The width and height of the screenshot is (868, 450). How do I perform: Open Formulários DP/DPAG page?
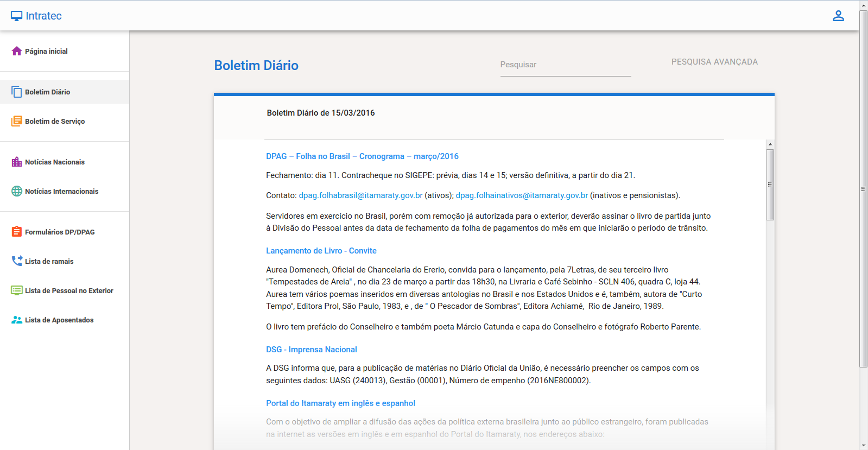[65, 232]
